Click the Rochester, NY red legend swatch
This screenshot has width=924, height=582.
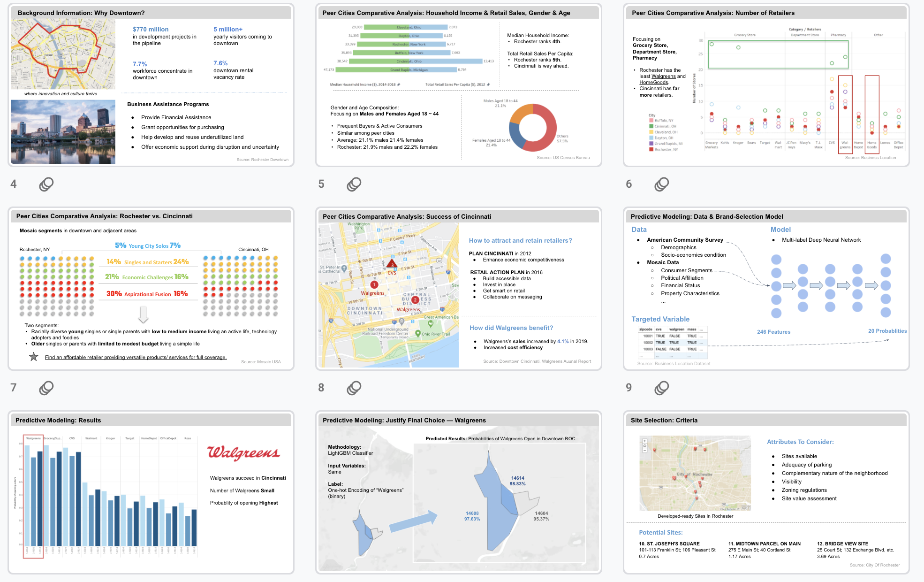click(651, 150)
